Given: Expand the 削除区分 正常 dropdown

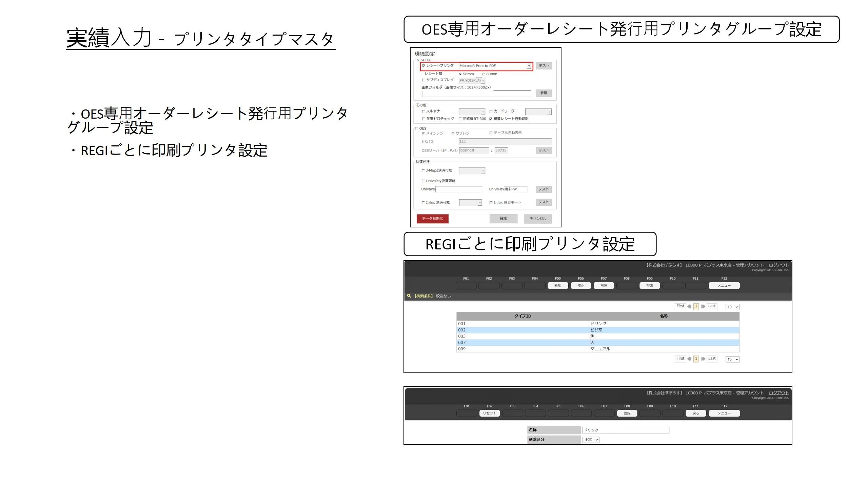Looking at the screenshot, I should point(591,440).
